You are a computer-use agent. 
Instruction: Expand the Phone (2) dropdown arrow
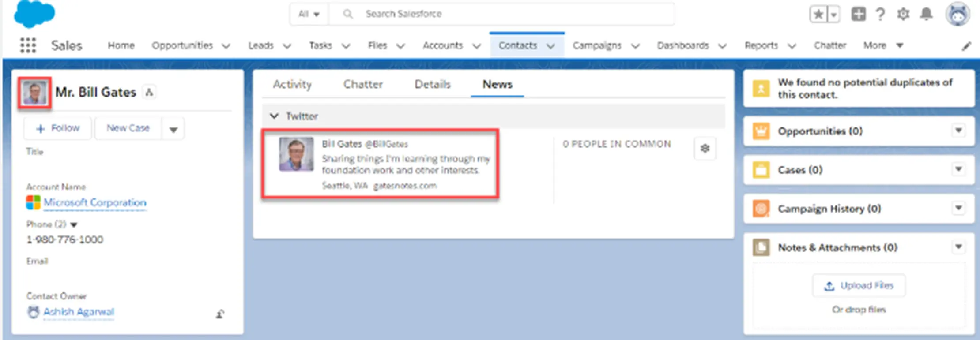click(x=74, y=225)
